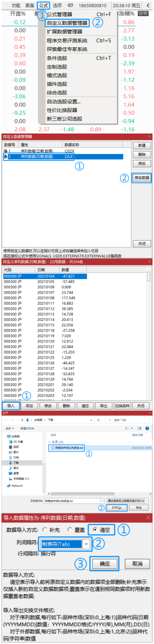This screenshot has width=154, height=644.
Task: Open 自定义数据管理器 menu entry
Action: [x=67, y=23]
